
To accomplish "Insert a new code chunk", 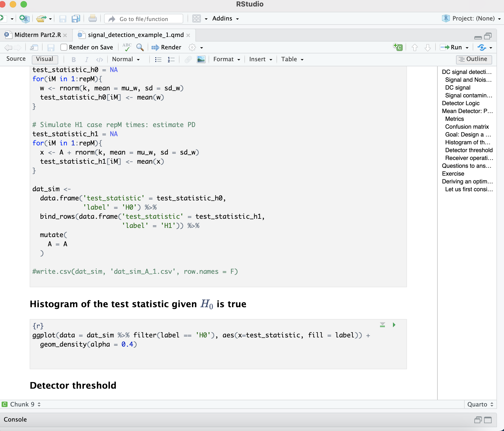I will point(398,47).
